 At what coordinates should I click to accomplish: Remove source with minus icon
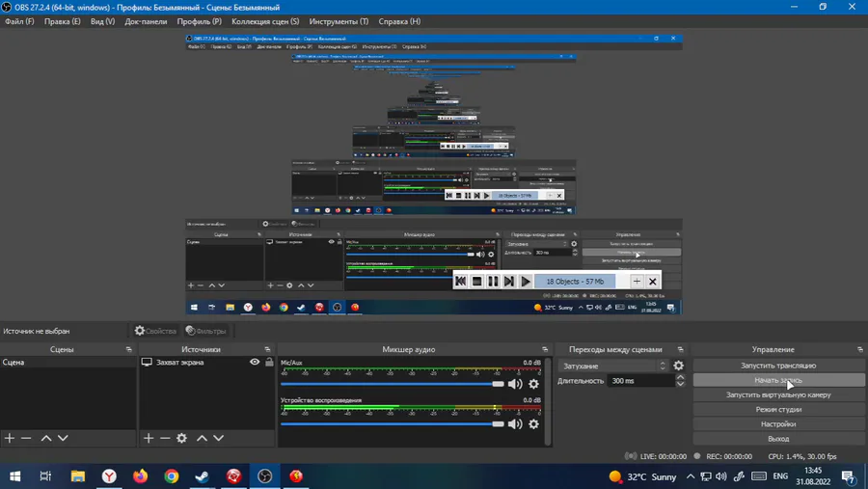point(165,438)
